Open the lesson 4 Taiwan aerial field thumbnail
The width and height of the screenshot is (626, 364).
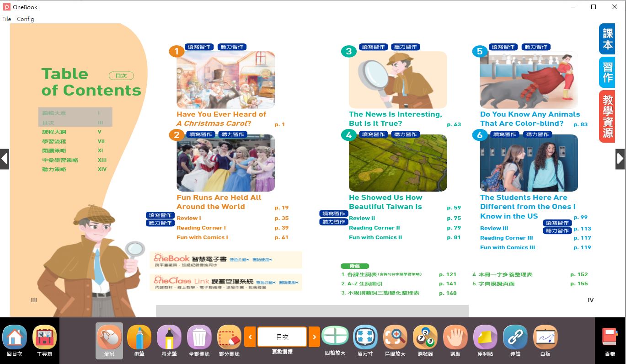point(398,163)
